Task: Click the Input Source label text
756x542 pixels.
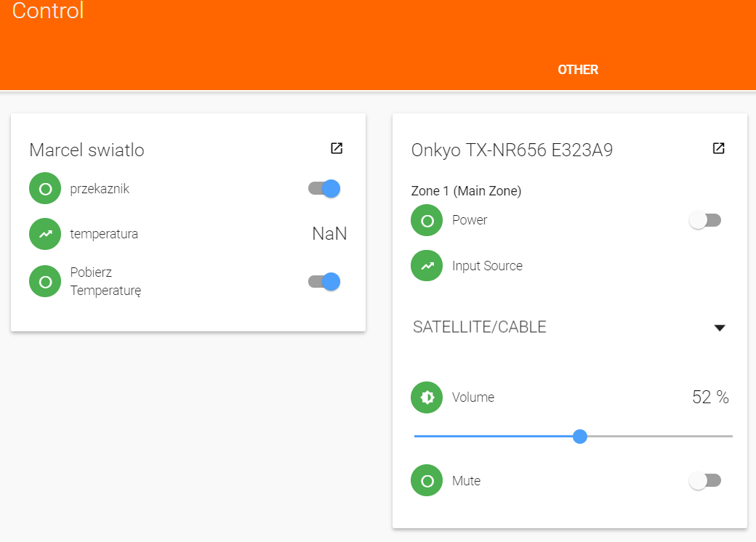Action: pyautogui.click(x=487, y=266)
